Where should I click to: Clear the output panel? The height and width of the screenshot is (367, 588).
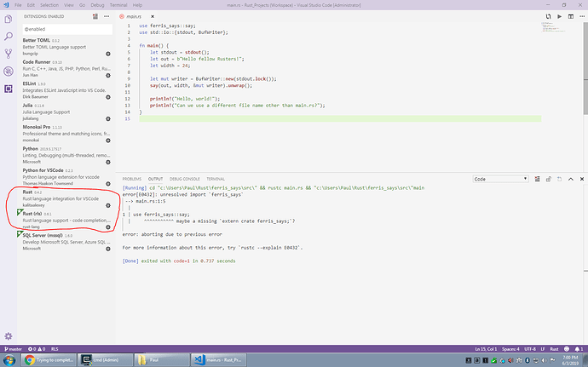click(x=538, y=179)
